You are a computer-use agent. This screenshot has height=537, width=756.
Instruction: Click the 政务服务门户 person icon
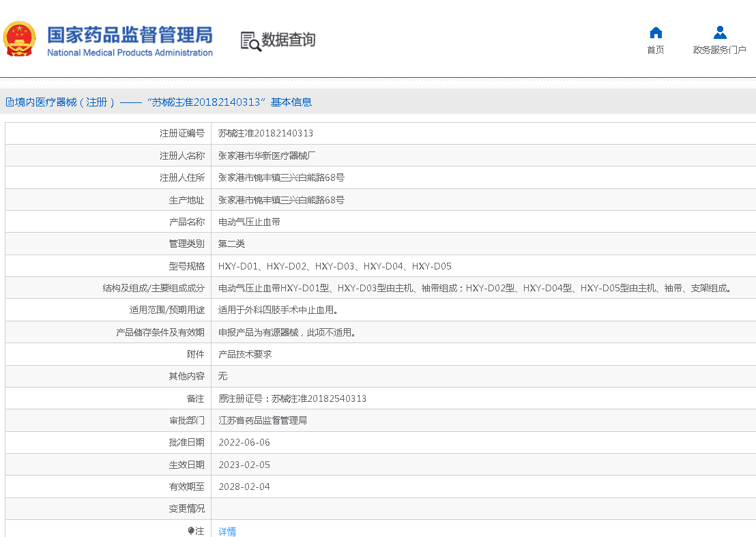tap(720, 32)
